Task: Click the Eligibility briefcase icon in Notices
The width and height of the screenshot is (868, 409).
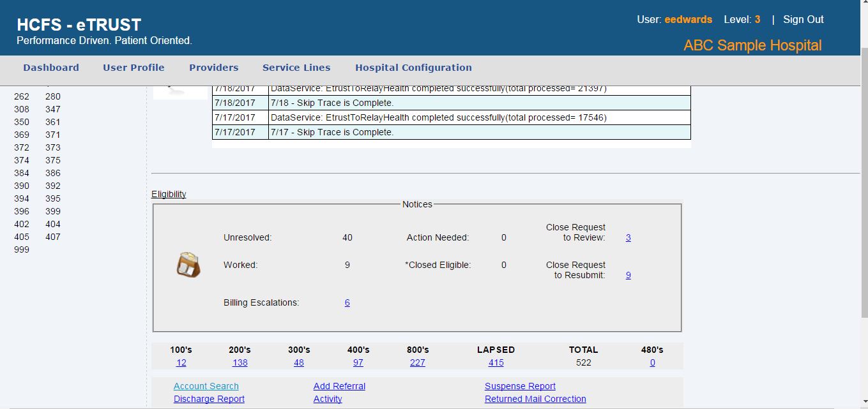Action: tap(188, 265)
